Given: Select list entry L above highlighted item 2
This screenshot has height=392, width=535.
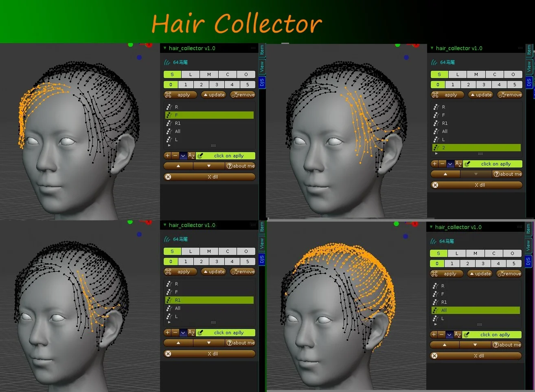Looking at the screenshot, I should click(x=443, y=139).
